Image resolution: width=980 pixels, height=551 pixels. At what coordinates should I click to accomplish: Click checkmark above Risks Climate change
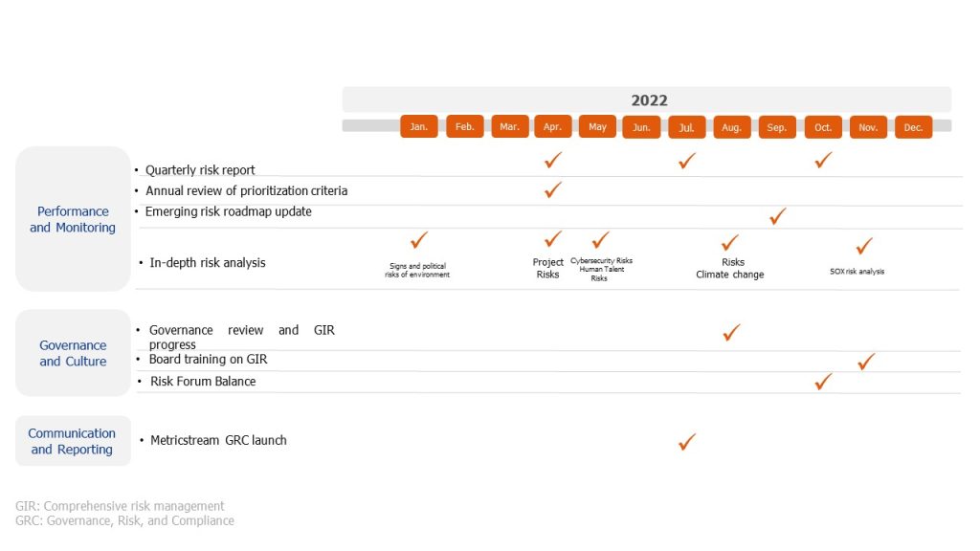pyautogui.click(x=730, y=242)
